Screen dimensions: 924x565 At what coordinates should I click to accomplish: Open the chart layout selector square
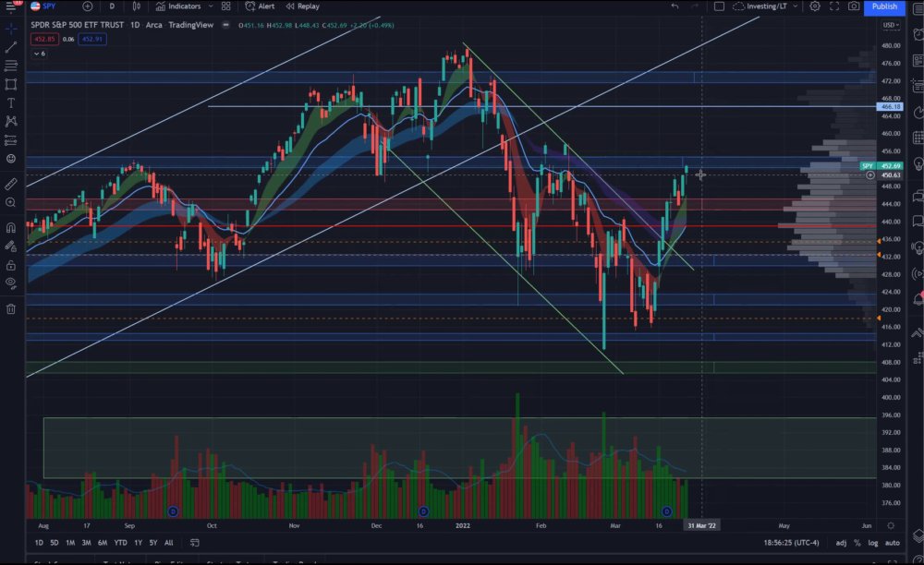pos(719,6)
